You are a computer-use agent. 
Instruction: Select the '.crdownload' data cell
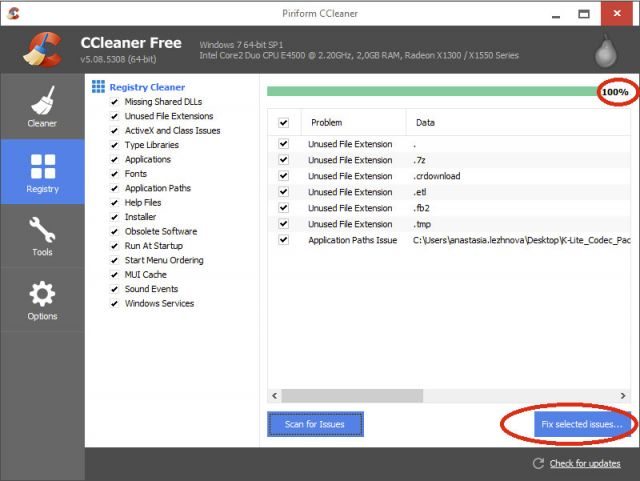(437, 176)
